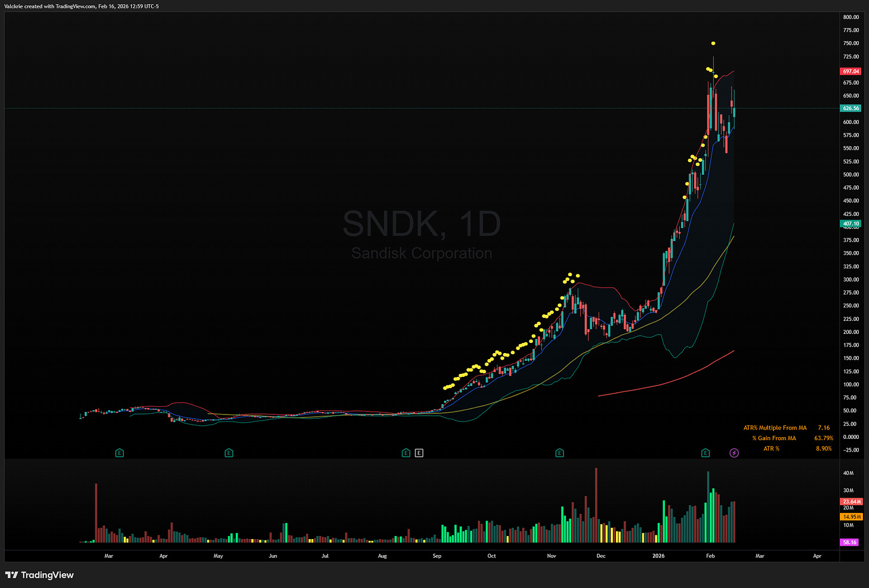869x588 pixels.
Task: Click the 8.90% ATR value
Action: click(x=824, y=448)
